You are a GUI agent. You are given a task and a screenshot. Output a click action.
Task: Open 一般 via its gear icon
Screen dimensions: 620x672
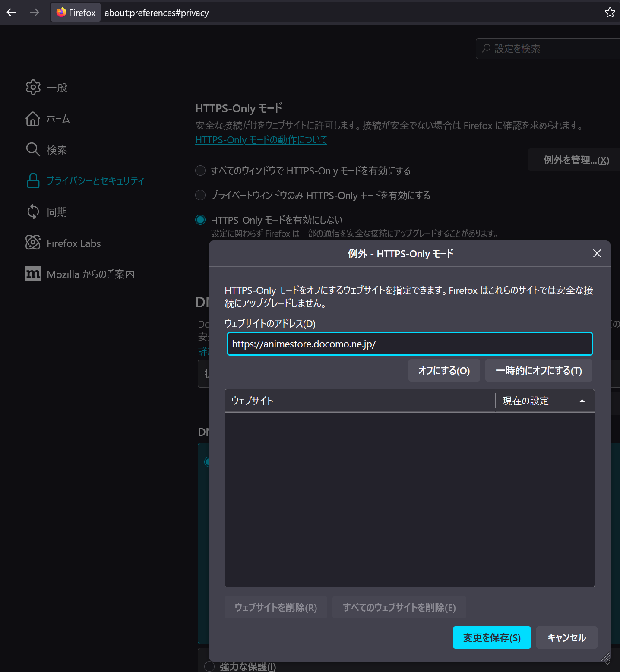click(x=33, y=87)
